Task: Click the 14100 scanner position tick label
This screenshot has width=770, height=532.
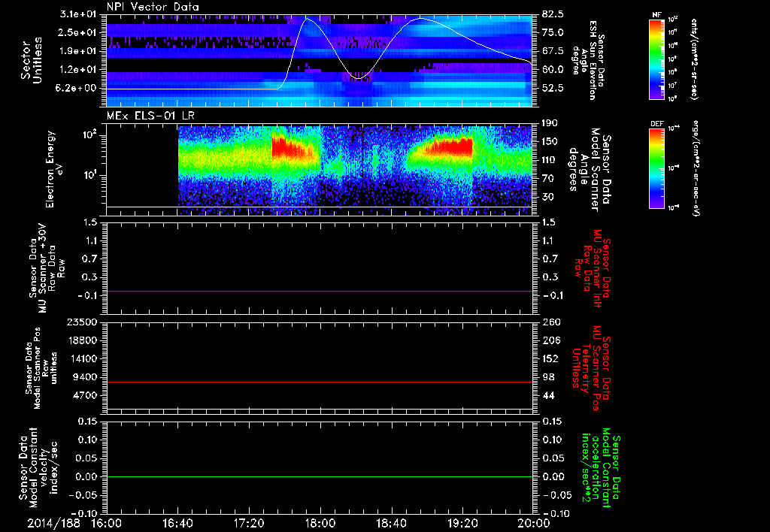Action: click(x=82, y=359)
